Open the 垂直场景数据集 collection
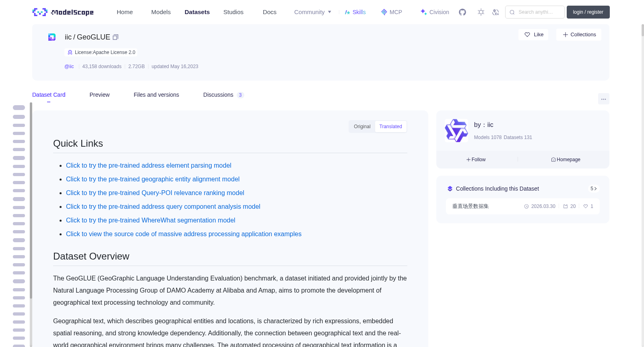This screenshot has height=347, width=644. pos(522,206)
